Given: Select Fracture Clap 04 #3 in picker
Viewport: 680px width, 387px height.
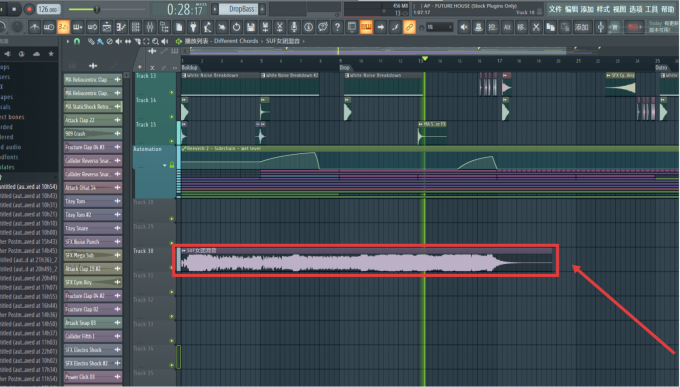Looking at the screenshot, I should pyautogui.click(x=93, y=147).
